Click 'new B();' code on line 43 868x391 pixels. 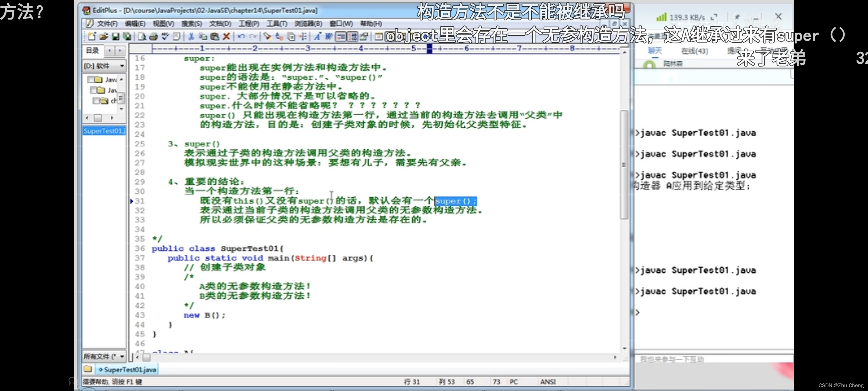(205, 315)
